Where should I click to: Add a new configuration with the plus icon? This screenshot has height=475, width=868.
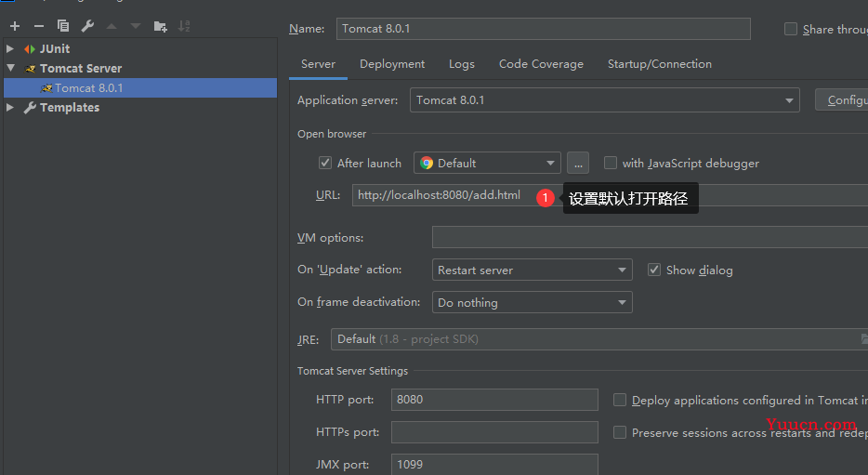[x=15, y=26]
